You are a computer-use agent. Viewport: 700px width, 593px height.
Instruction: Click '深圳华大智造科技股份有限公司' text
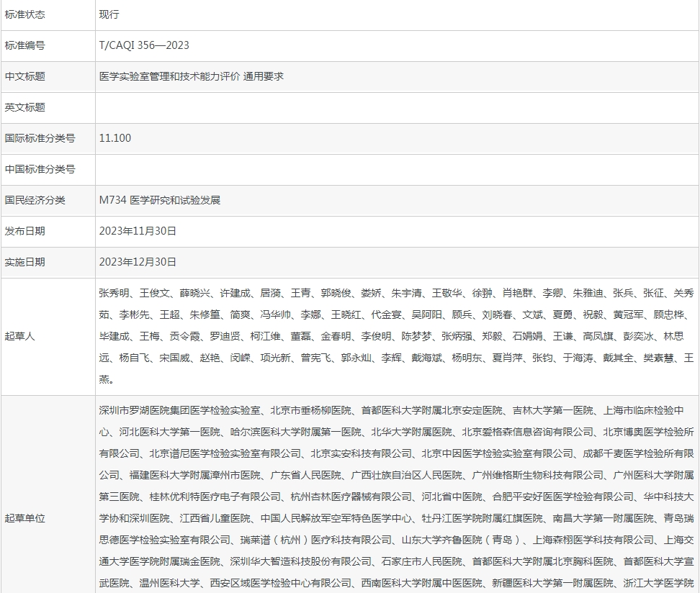(x=301, y=561)
